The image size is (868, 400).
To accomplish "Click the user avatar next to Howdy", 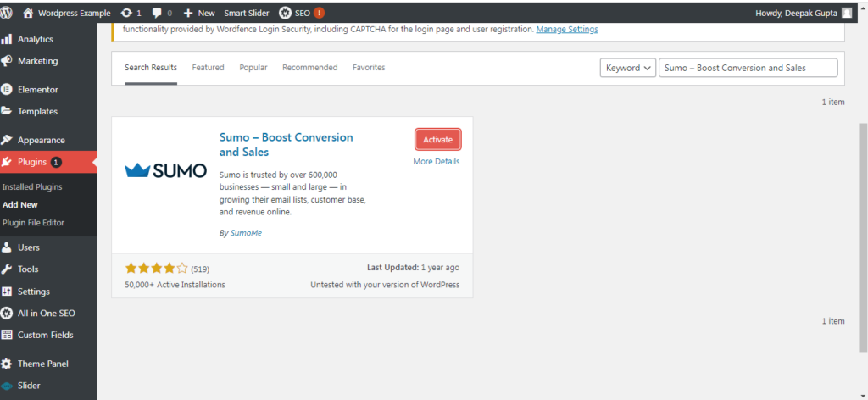I will point(847,13).
